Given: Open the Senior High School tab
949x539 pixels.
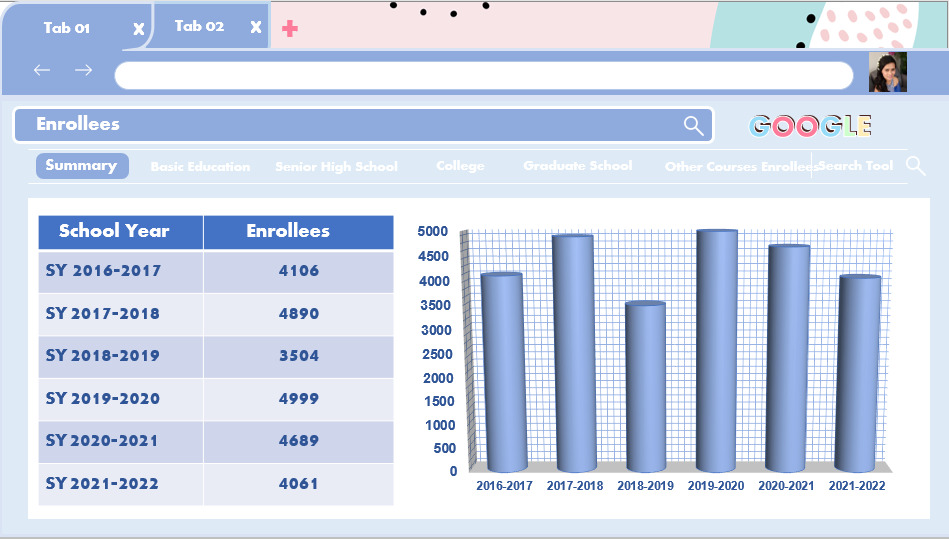Looking at the screenshot, I should point(337,166).
